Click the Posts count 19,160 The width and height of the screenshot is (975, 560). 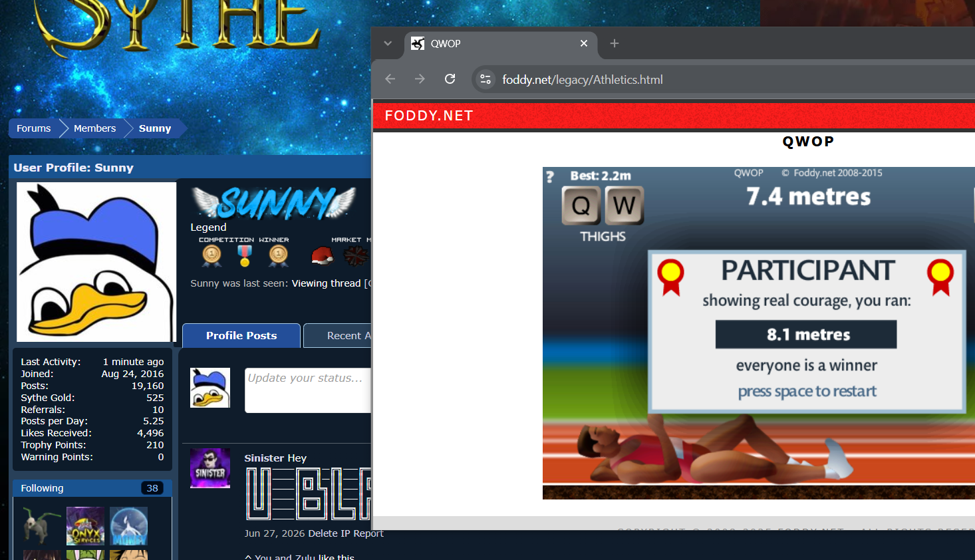(x=148, y=386)
